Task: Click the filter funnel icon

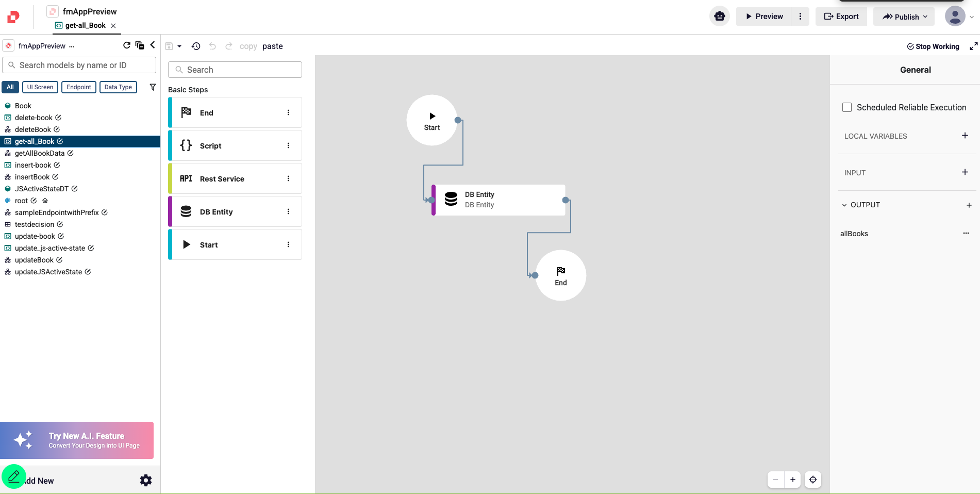Action: [x=153, y=87]
